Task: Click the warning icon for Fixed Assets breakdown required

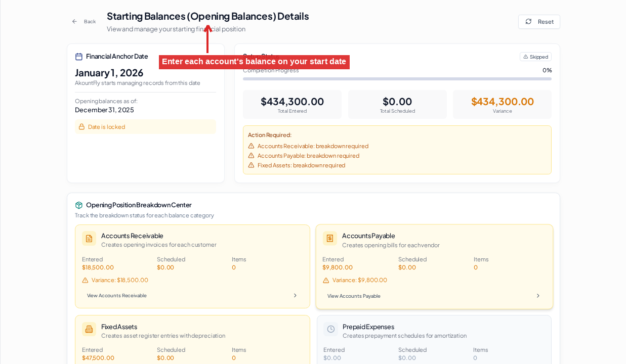Action: pos(251,165)
